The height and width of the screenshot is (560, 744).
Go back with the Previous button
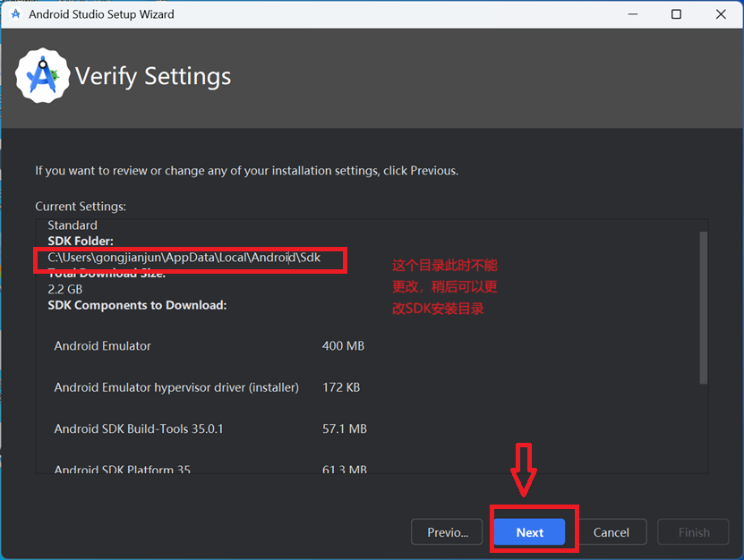tap(447, 532)
